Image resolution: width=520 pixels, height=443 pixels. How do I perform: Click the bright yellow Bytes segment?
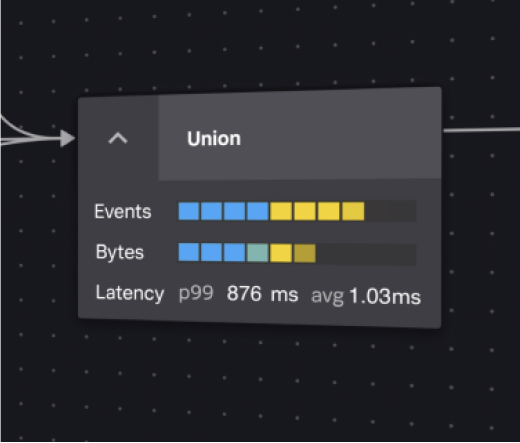pos(281,253)
